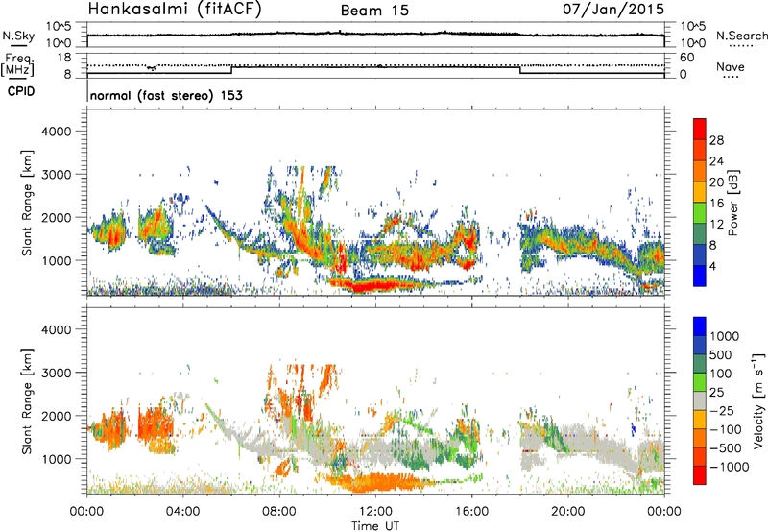Image resolution: width=768 pixels, height=532 pixels.
Task: Click the '04:00' time tick label
Action: pos(182,512)
